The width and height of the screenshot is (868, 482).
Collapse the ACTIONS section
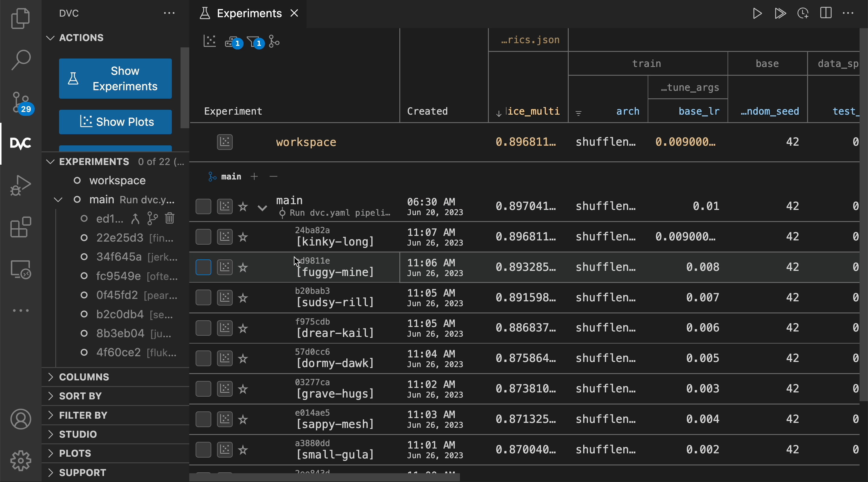click(50, 38)
